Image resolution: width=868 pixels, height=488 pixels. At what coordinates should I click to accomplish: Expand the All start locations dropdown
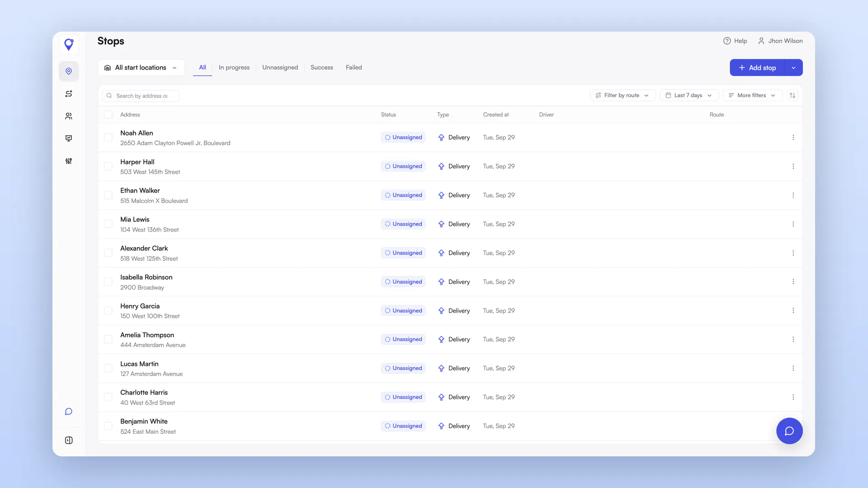point(141,68)
